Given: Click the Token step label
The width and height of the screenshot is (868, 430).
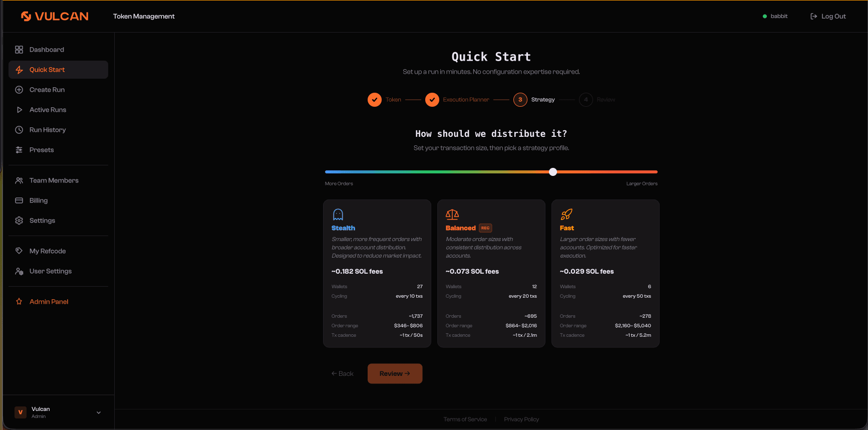Looking at the screenshot, I should (393, 100).
